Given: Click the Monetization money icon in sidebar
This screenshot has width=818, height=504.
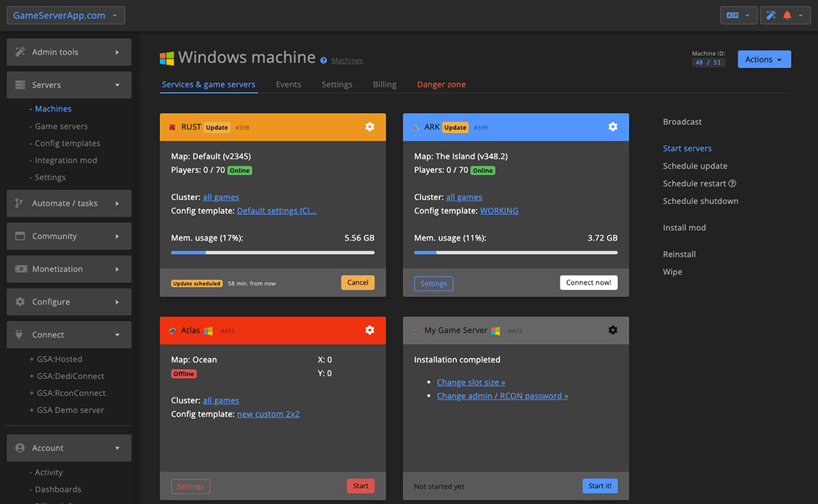Looking at the screenshot, I should 21,269.
